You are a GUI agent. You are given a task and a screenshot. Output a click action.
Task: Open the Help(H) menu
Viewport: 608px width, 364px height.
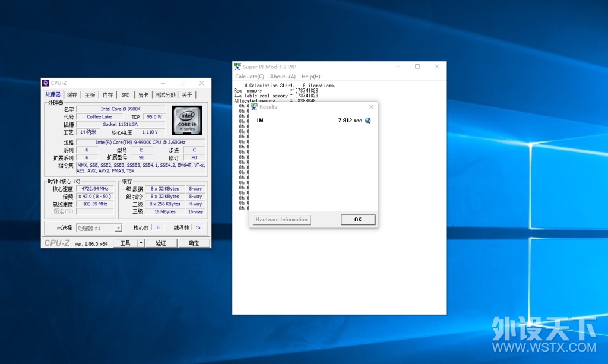(311, 77)
